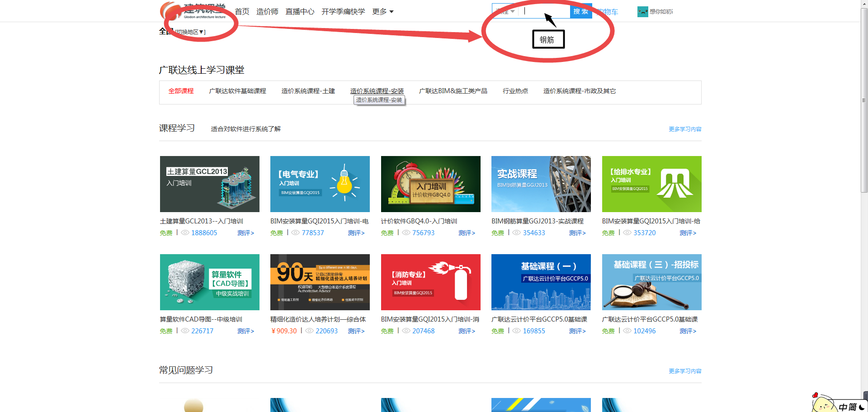This screenshot has height=412, width=868.
Task: Click the eye icon beside 353720 views
Action: click(627, 232)
